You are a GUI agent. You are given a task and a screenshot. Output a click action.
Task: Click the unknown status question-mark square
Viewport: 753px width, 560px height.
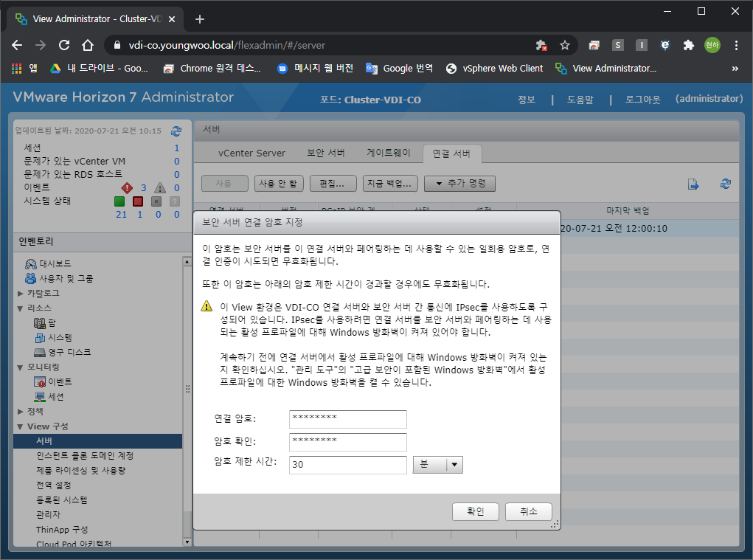(175, 201)
